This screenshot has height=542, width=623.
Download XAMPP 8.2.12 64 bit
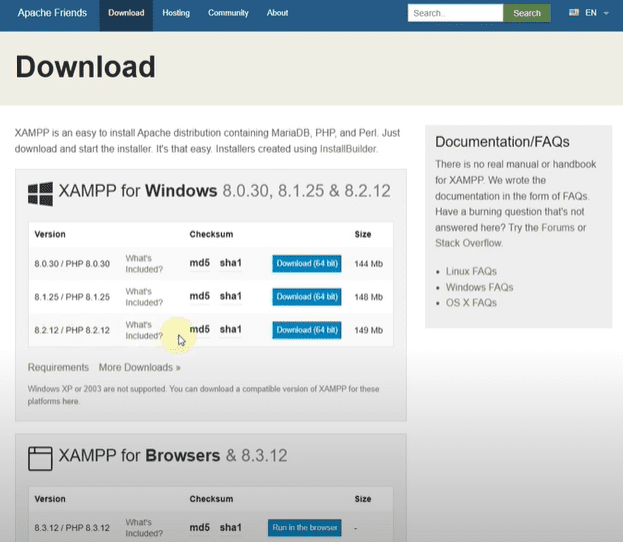pos(306,330)
